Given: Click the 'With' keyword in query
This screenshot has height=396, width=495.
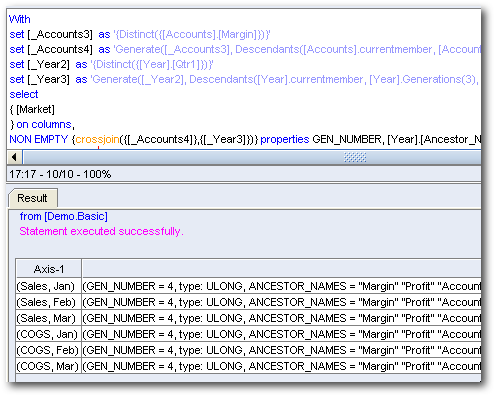Looking at the screenshot, I should [20, 19].
